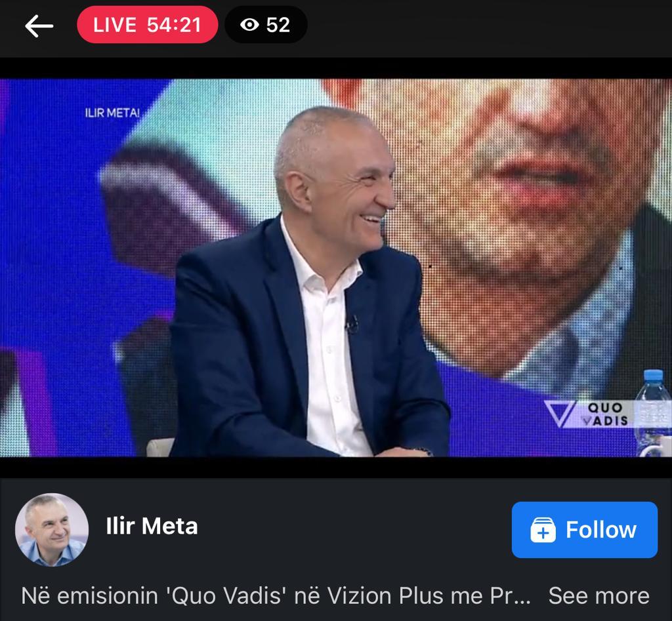Click the QUO VADIS watermark text
The height and width of the screenshot is (621, 672).
(x=606, y=414)
